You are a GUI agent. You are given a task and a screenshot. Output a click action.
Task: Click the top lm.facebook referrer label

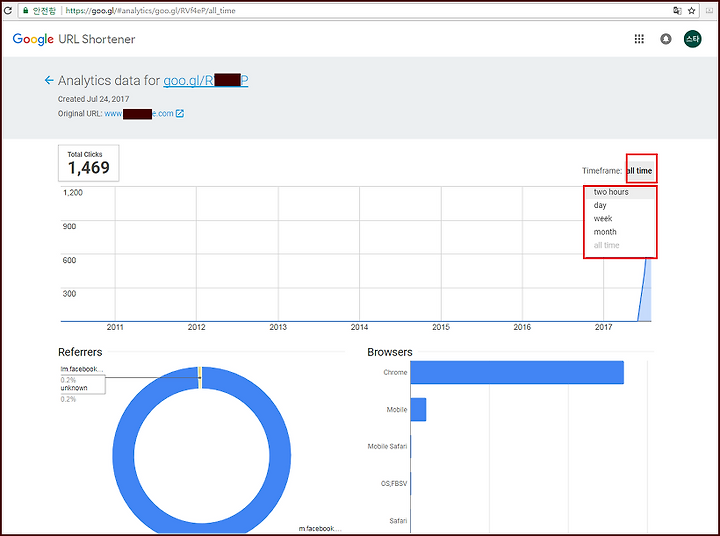click(x=82, y=369)
